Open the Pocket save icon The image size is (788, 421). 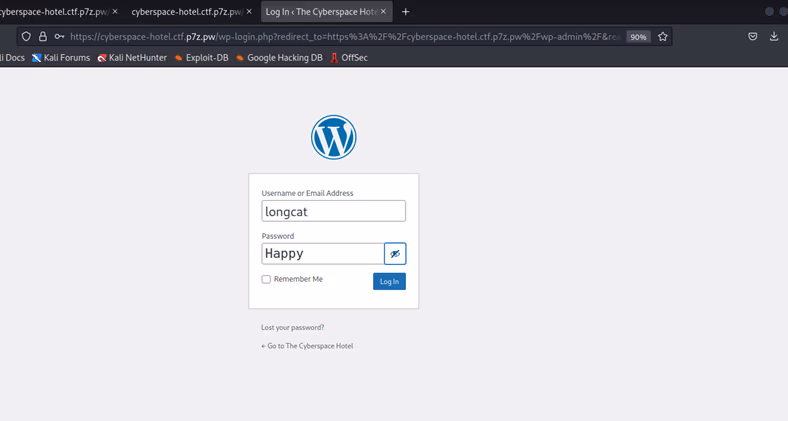[x=752, y=36]
